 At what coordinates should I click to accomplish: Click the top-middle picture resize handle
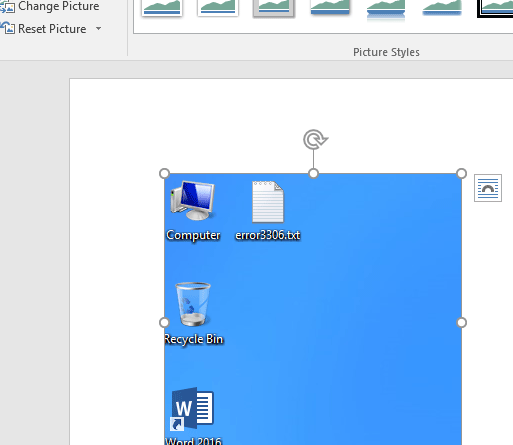point(313,174)
